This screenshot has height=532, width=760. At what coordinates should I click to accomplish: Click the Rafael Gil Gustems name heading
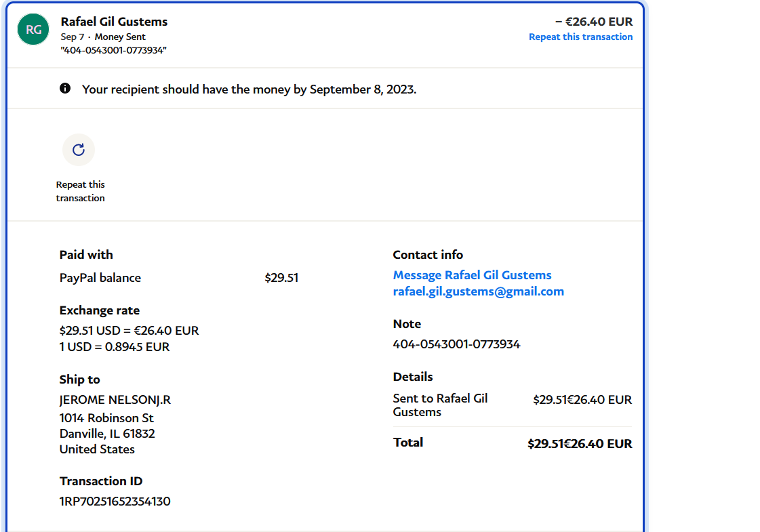point(114,22)
